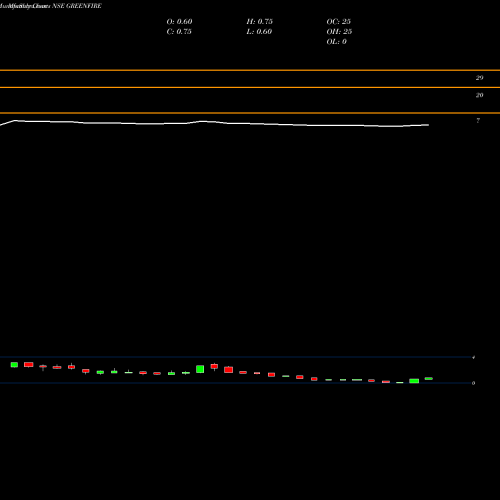Click the OH: 25 reading
500x500 pixels.
click(339, 32)
